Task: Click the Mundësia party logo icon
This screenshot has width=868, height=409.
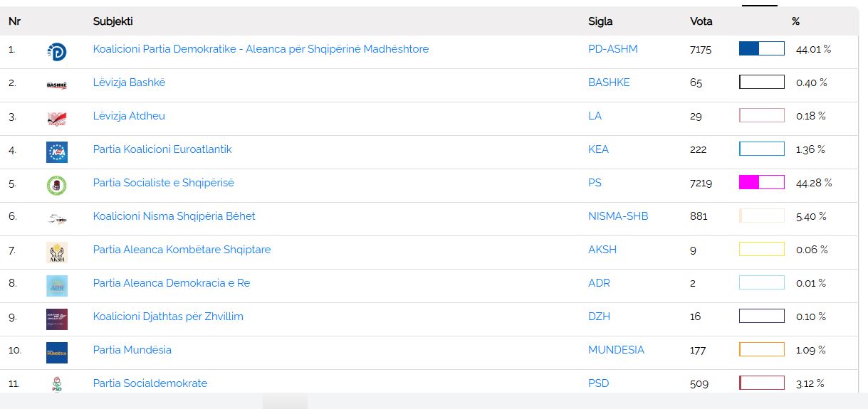Action: 56,352
